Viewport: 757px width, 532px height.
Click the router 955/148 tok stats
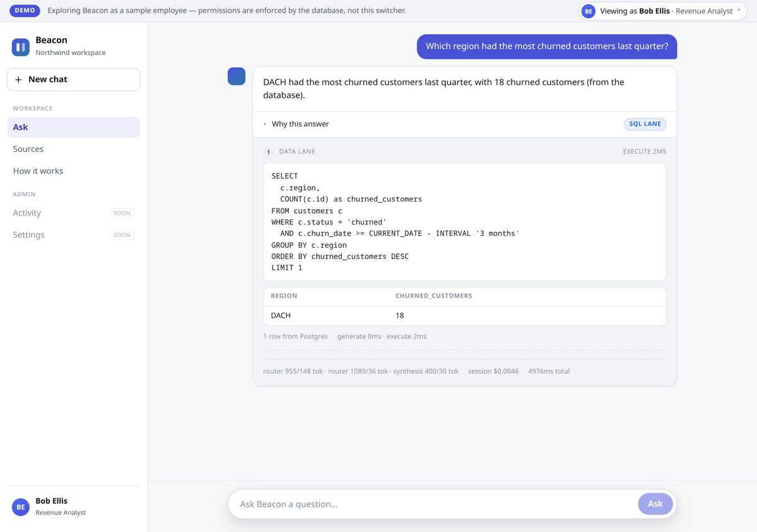pos(293,371)
